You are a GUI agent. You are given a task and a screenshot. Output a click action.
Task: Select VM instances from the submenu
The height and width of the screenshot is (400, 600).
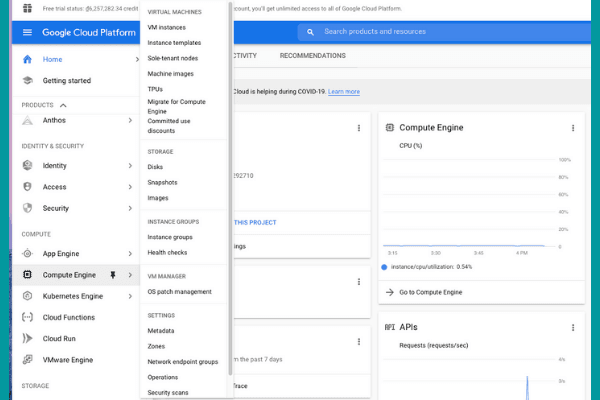166,28
